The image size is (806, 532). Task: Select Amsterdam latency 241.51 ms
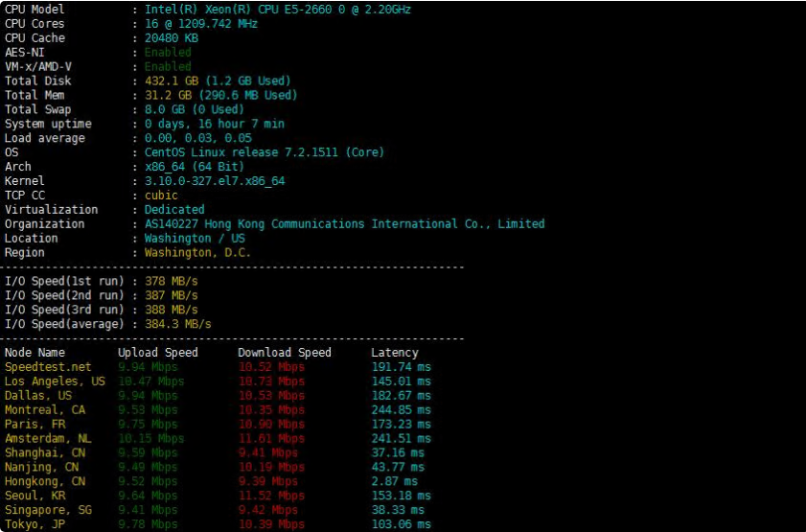(x=401, y=439)
